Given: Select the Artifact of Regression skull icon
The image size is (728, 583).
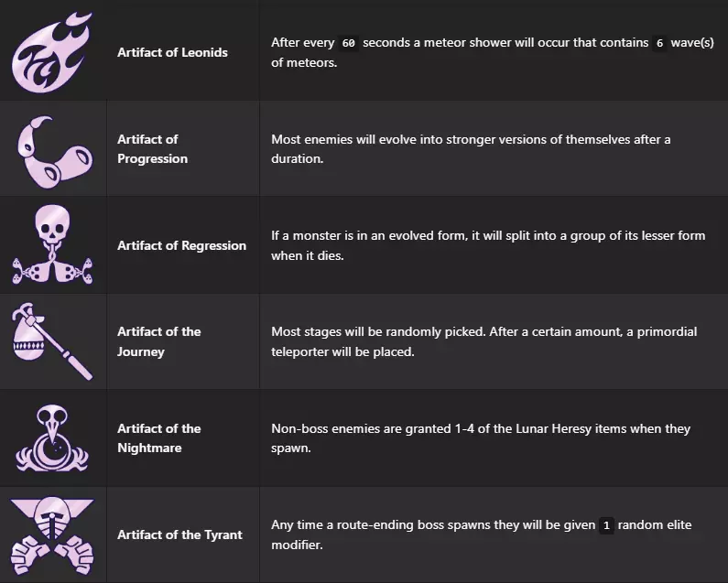Looking at the screenshot, I should click(x=53, y=244).
